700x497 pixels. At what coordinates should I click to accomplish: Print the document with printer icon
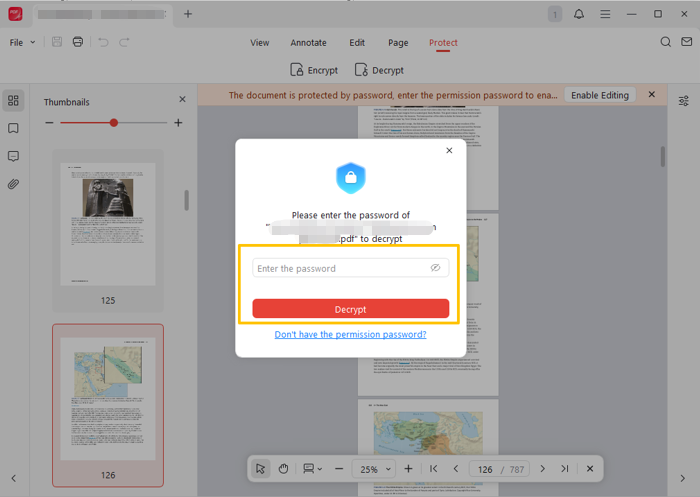click(x=78, y=42)
